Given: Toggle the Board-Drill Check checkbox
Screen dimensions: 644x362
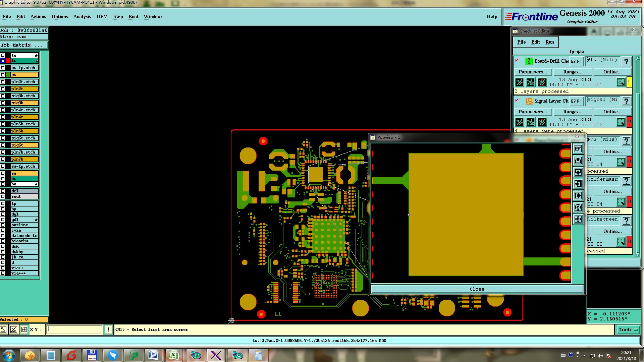Looking at the screenshot, I should (x=517, y=61).
